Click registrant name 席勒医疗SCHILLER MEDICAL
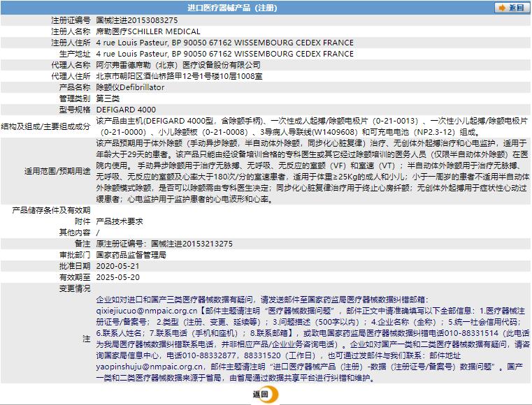The height and width of the screenshot is (405, 532). [148, 31]
